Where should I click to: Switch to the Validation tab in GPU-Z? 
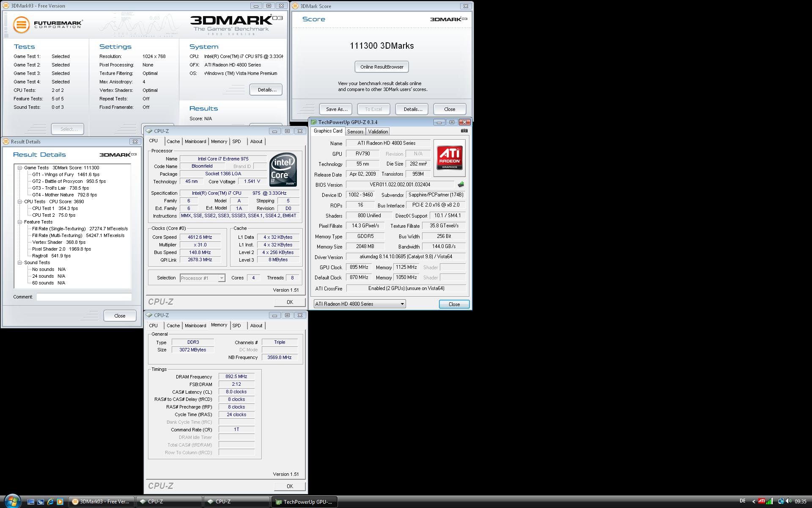pos(378,132)
